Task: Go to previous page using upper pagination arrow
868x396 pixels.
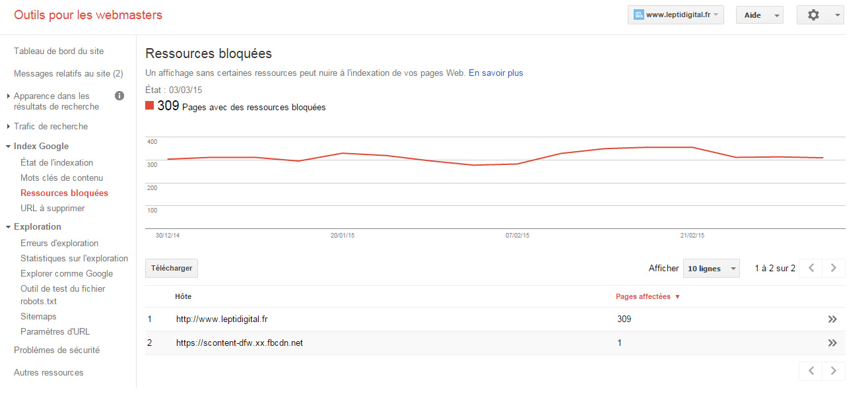Action: tap(811, 268)
